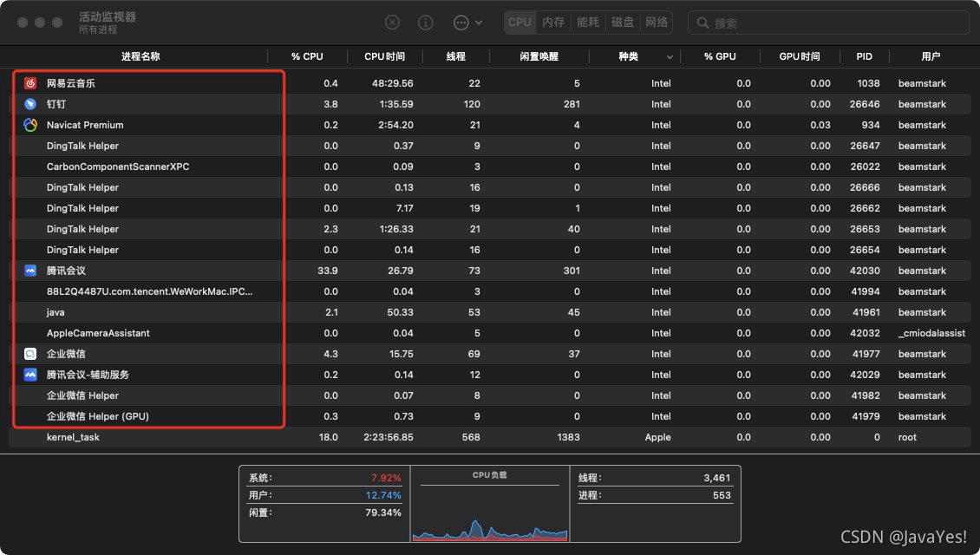Select the 腾讯会议 process name
Viewport: 980px width, 555px height.
tap(66, 271)
